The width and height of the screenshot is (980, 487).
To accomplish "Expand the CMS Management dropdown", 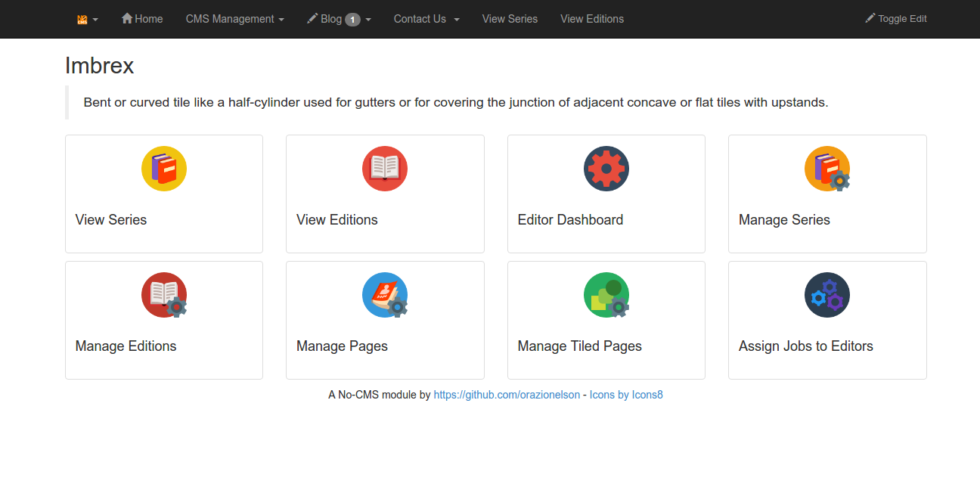I will click(x=234, y=19).
